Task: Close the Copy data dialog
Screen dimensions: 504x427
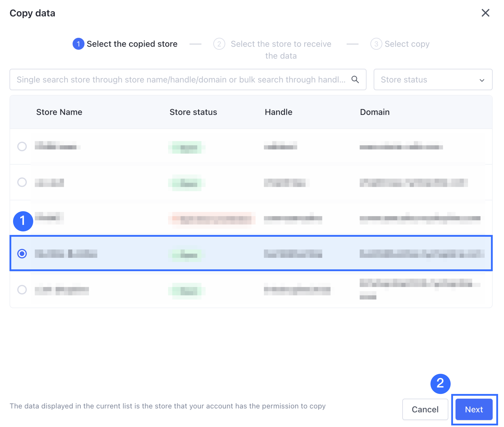Action: 485,13
